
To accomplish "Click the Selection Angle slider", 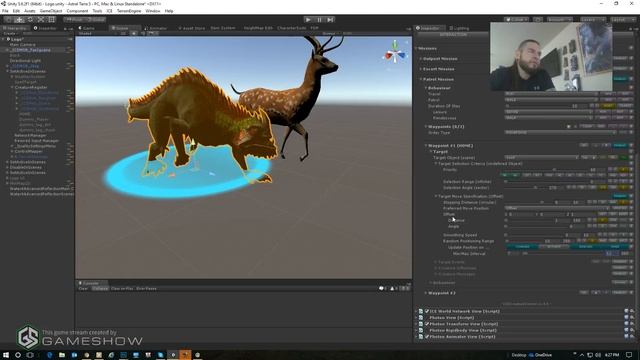I will pos(525,188).
